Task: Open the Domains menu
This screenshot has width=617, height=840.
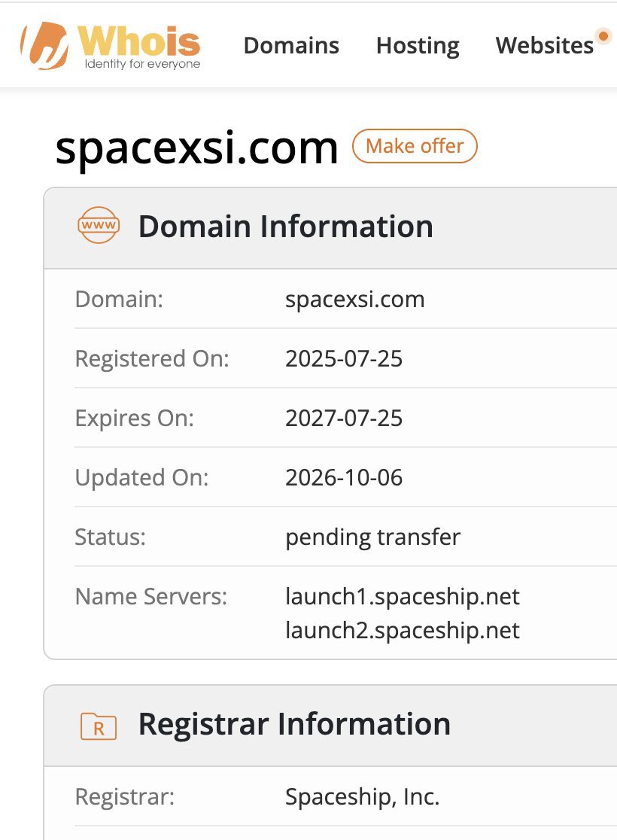Action: 291,45
